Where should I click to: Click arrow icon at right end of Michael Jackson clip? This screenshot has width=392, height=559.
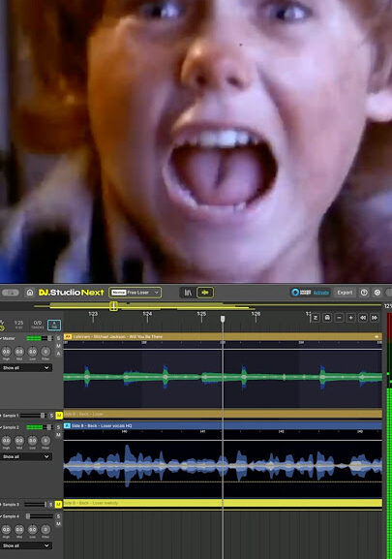pyautogui.click(x=377, y=336)
